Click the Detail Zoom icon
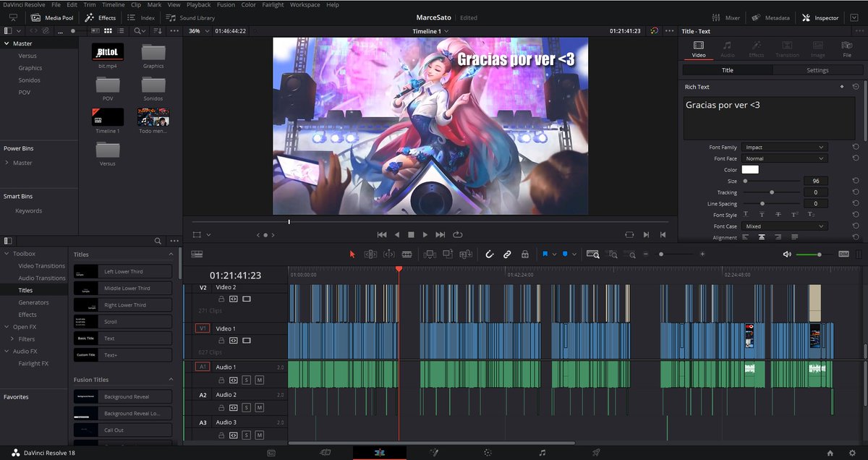Image resolution: width=868 pixels, height=460 pixels. [x=611, y=254]
